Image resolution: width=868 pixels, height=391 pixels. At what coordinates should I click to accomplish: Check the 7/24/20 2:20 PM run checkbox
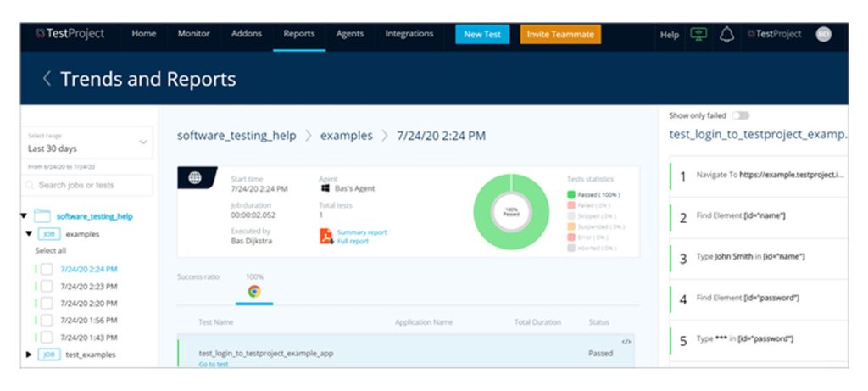[x=47, y=304]
